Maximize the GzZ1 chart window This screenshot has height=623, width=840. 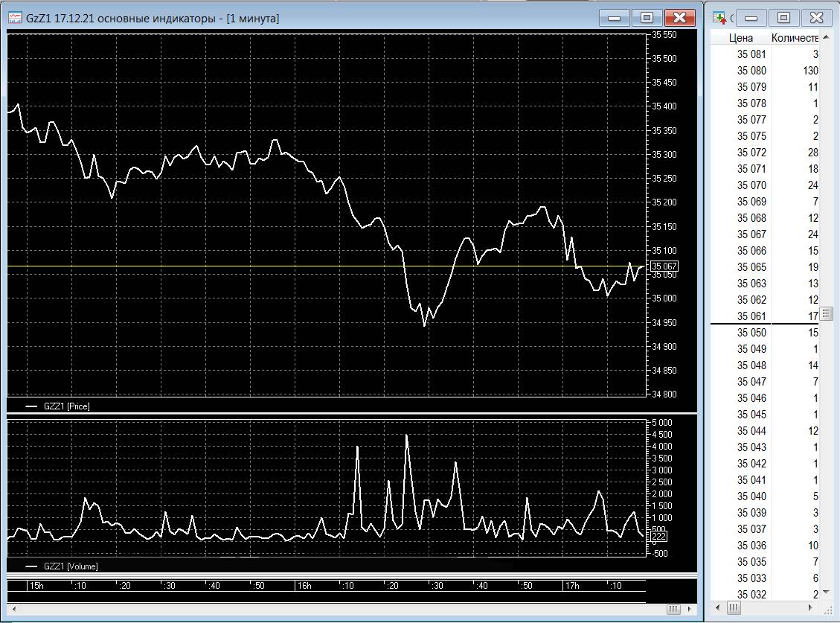pyautogui.click(x=647, y=18)
